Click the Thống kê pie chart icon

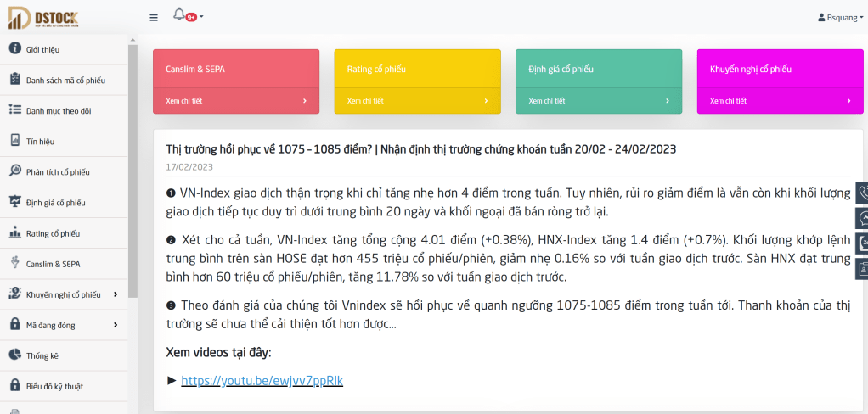point(14,355)
